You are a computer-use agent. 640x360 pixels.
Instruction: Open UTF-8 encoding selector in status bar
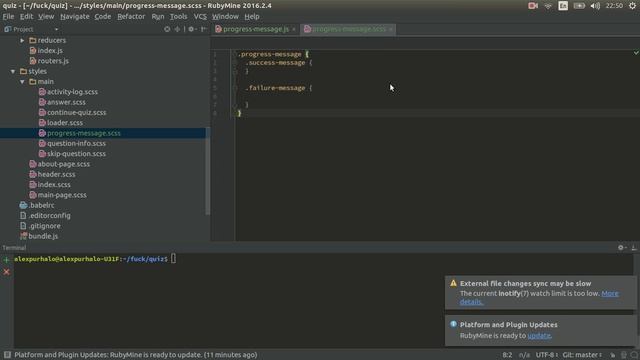[546, 355]
